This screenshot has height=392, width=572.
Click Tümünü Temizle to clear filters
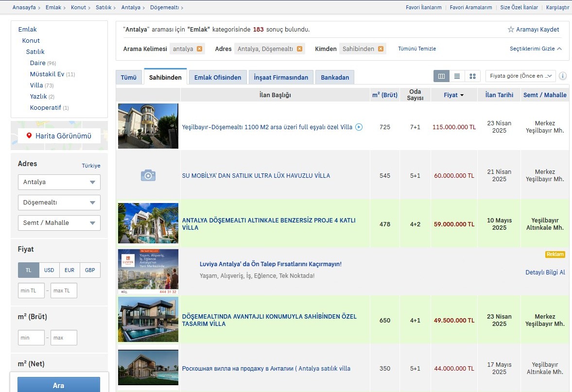(417, 49)
